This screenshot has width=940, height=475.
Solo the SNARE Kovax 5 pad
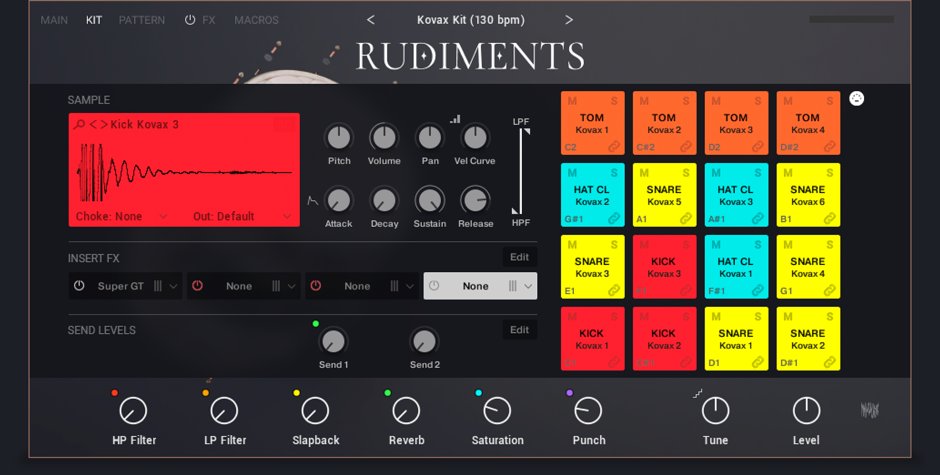point(686,173)
